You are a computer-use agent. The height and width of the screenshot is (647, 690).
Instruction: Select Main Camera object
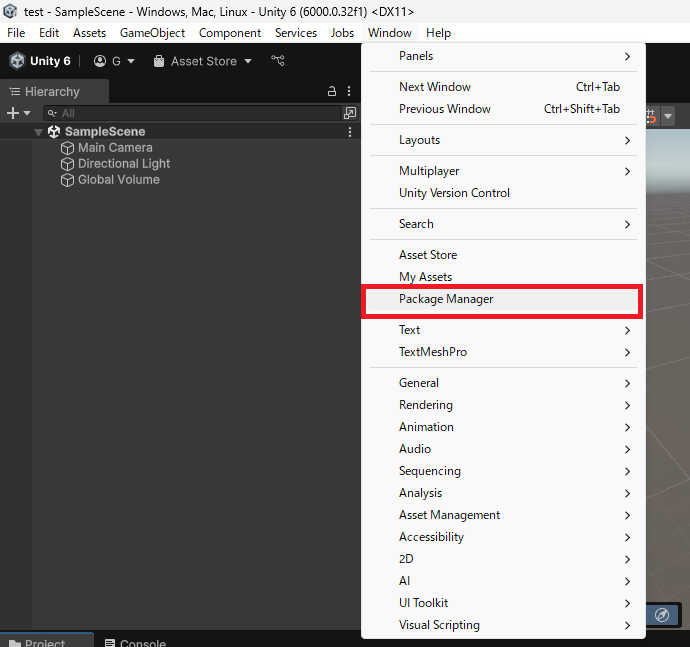coord(115,147)
